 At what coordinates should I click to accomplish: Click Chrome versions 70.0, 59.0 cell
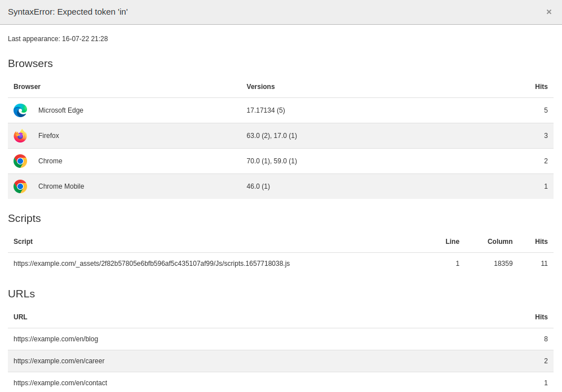[271, 161]
